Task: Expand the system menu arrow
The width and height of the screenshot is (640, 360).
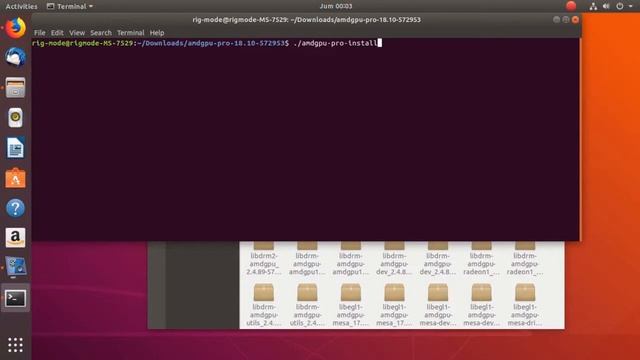Action: (631, 6)
